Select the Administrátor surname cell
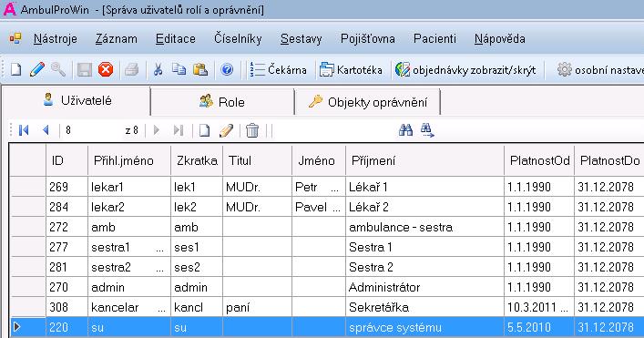The image size is (644, 338). pos(424,287)
